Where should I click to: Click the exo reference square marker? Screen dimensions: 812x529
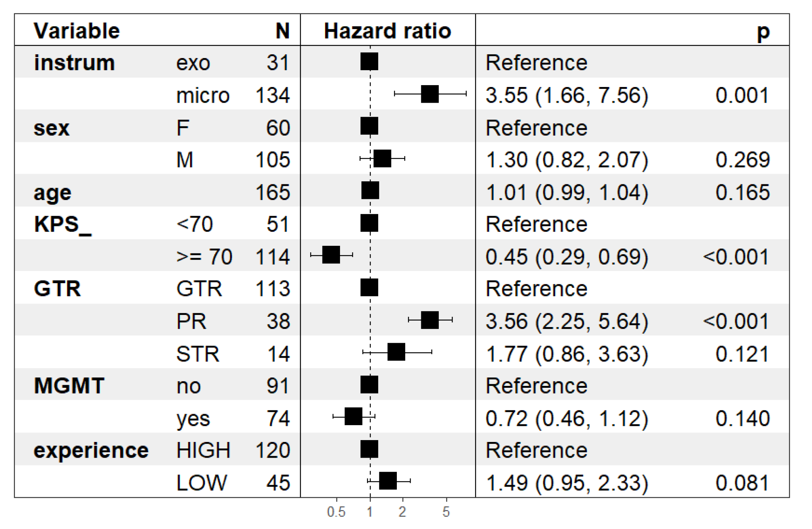tap(369, 62)
